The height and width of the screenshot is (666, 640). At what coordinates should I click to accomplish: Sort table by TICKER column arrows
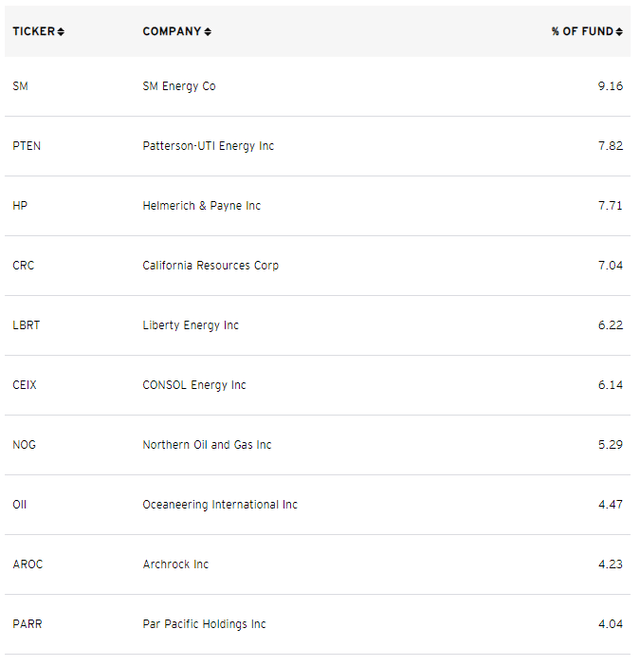coord(61,32)
